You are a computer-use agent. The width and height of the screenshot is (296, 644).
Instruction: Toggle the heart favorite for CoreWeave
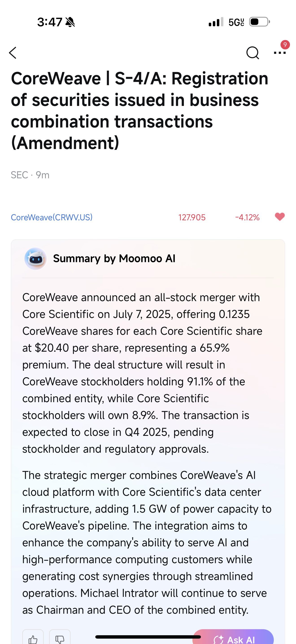pos(280,217)
